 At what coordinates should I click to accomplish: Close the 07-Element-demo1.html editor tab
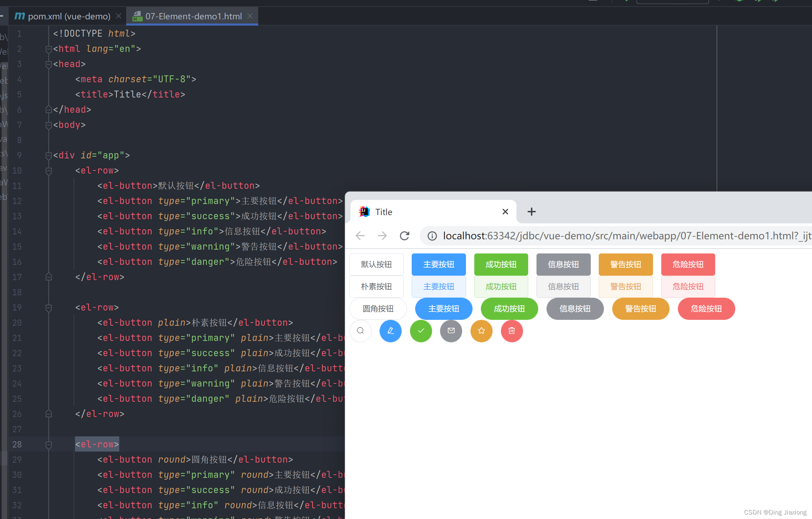pos(250,16)
